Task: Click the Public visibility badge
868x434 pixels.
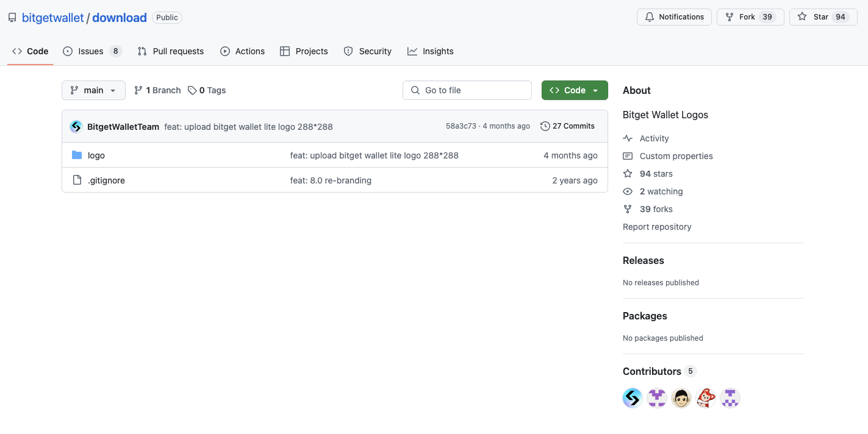Action: pos(167,18)
